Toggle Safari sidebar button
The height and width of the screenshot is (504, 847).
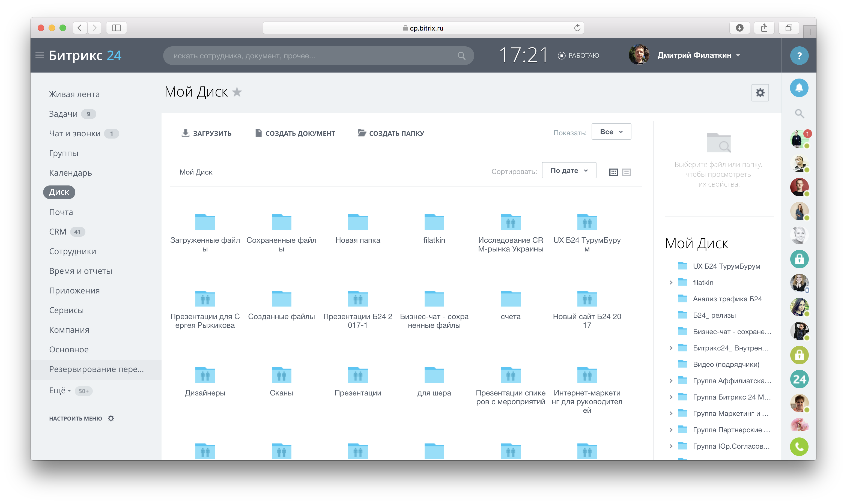click(116, 28)
